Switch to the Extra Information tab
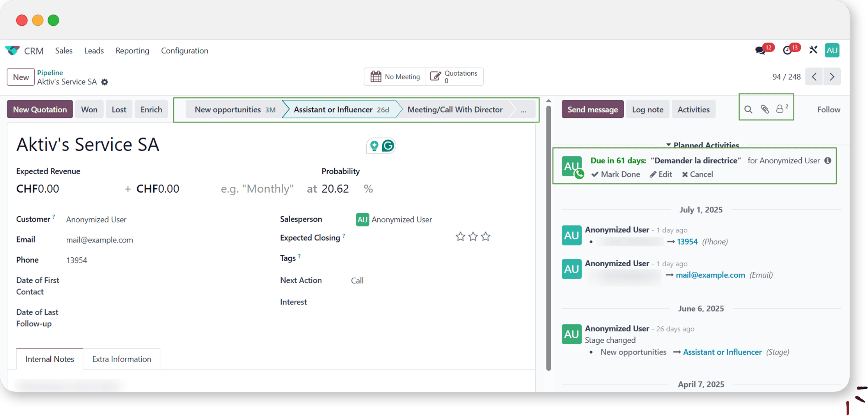868x416 pixels. [x=121, y=359]
